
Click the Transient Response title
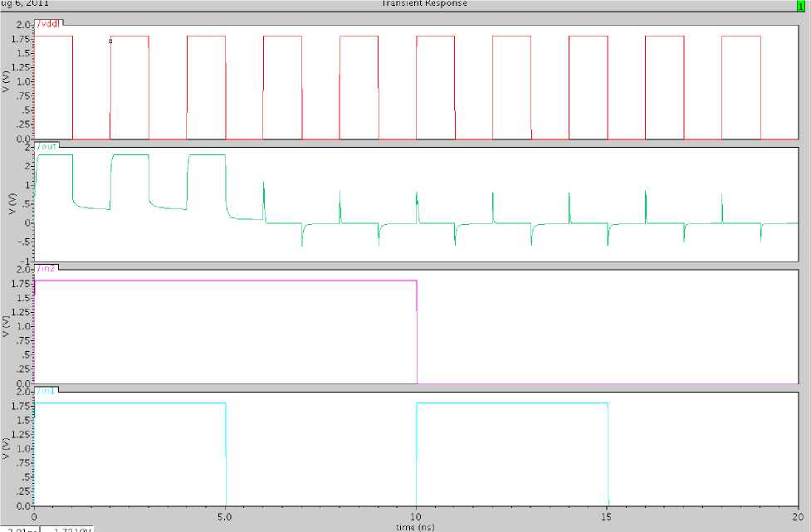[x=423, y=4]
